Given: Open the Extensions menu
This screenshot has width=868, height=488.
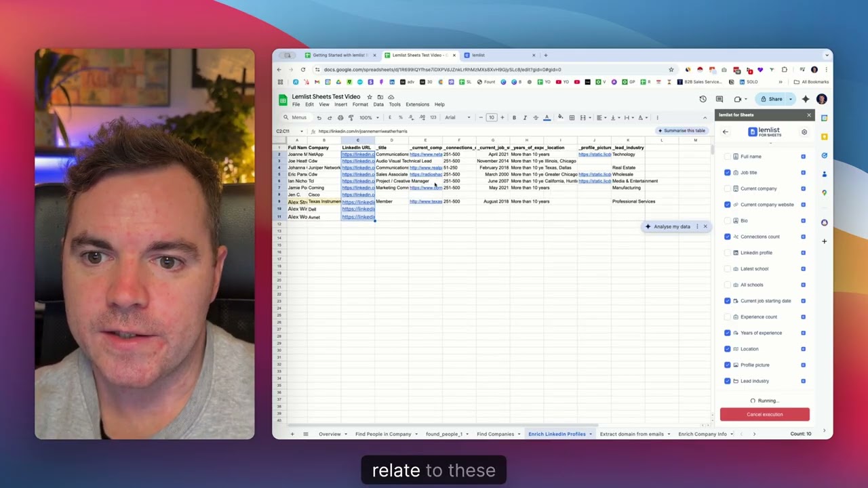Looking at the screenshot, I should 418,104.
